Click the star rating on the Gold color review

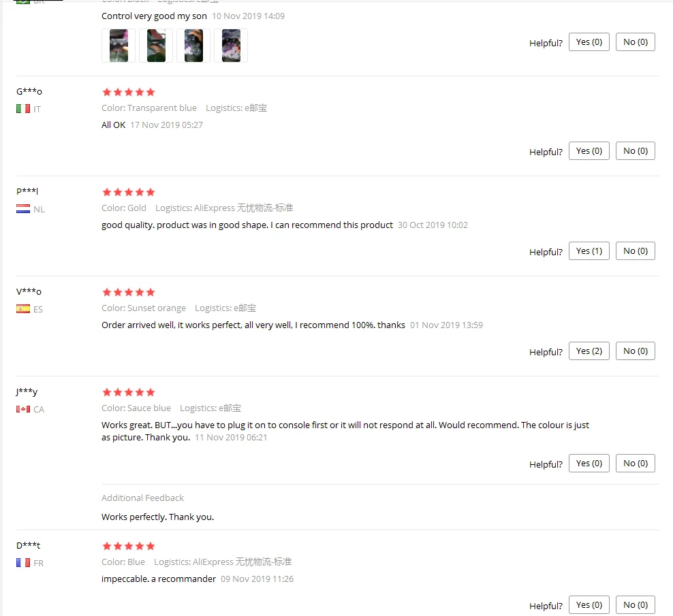128,192
